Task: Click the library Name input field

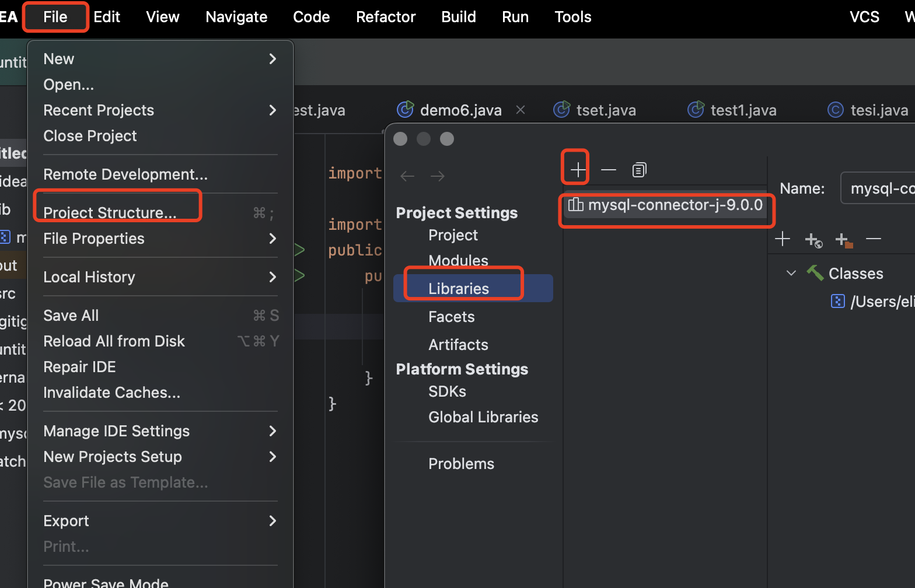Action: pos(878,188)
